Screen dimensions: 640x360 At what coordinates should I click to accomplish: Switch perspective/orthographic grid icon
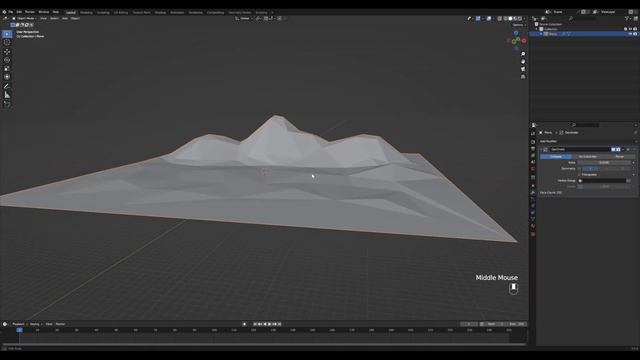pos(523,77)
